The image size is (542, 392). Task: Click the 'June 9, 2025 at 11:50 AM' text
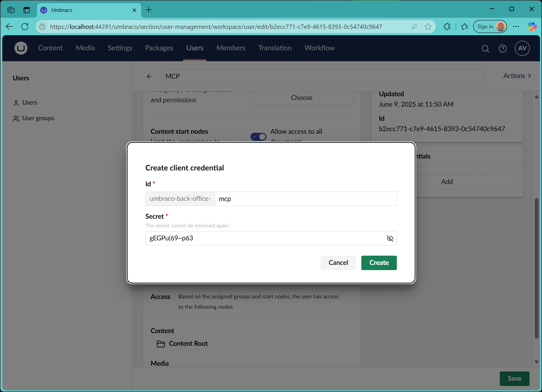click(x=416, y=105)
